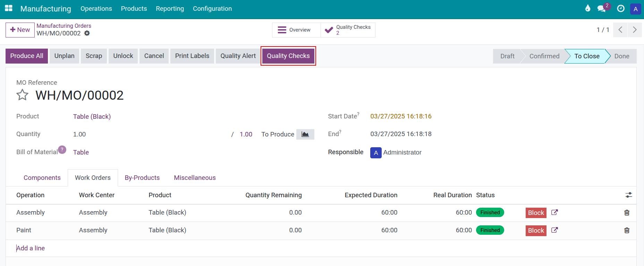Open the Reporting menu
Image resolution: width=644 pixels, height=266 pixels.
click(170, 9)
